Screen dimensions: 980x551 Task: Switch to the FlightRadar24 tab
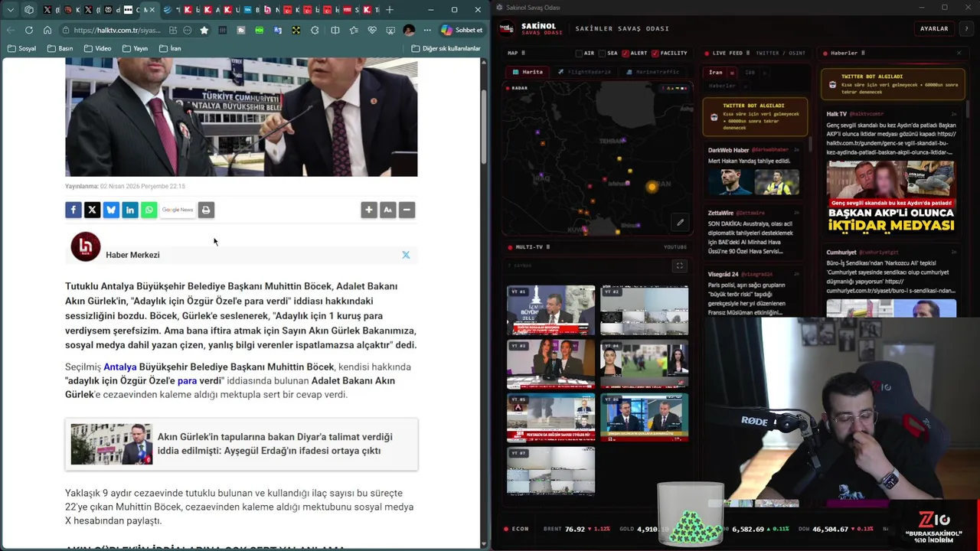tap(585, 72)
